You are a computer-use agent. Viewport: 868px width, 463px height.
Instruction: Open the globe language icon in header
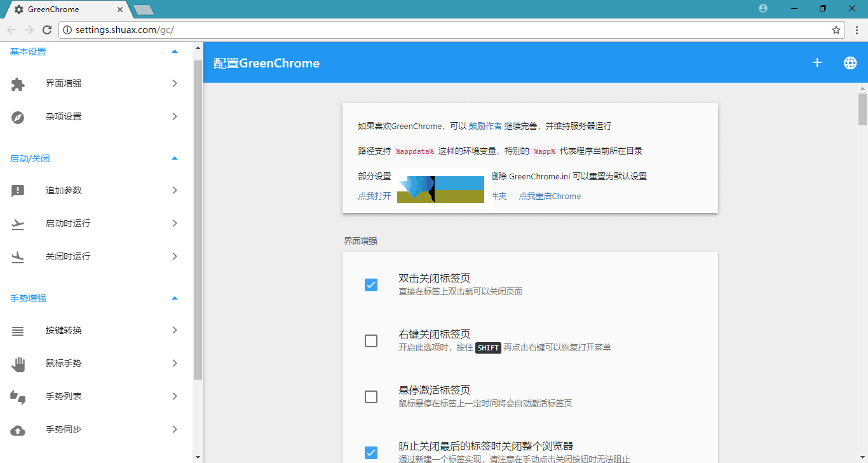pos(850,62)
